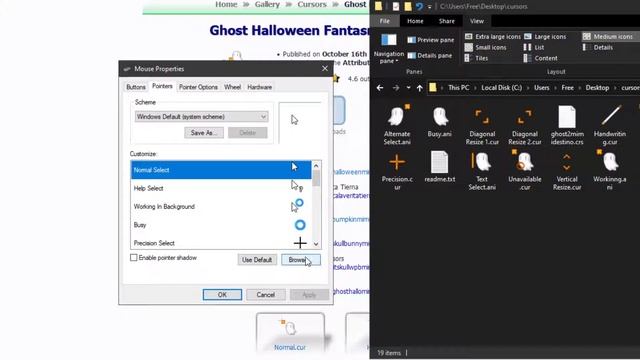Image resolution: width=640 pixels, height=360 pixels.
Task: Click This PC in address bar
Action: [x=458, y=88]
